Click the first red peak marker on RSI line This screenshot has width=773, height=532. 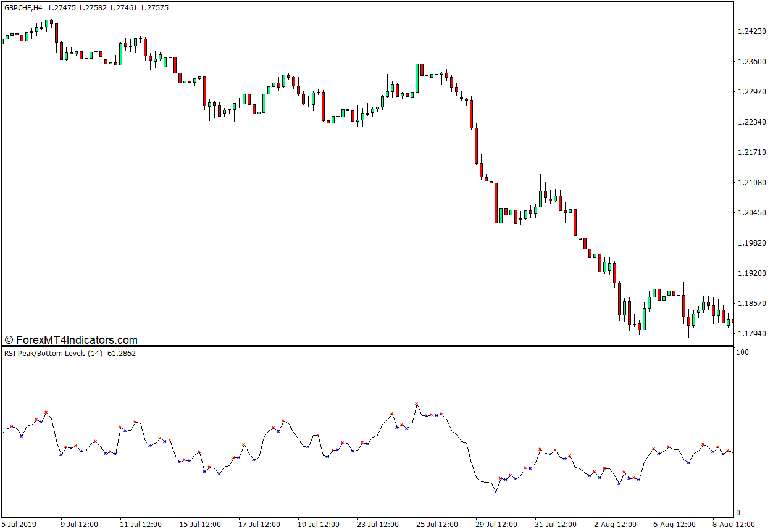[x=12, y=426]
